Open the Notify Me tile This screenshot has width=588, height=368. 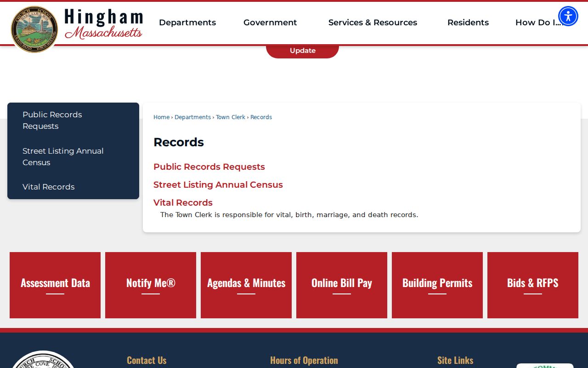click(151, 285)
